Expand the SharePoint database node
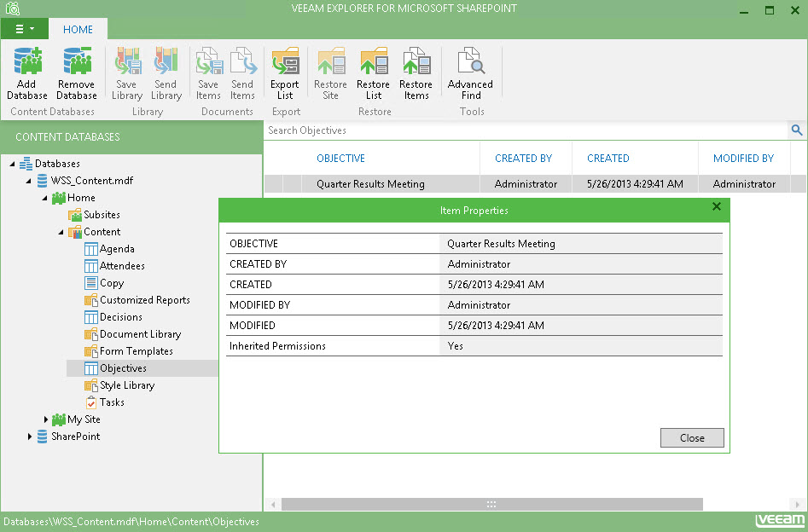Screen dimensions: 808x532 (x=29, y=437)
